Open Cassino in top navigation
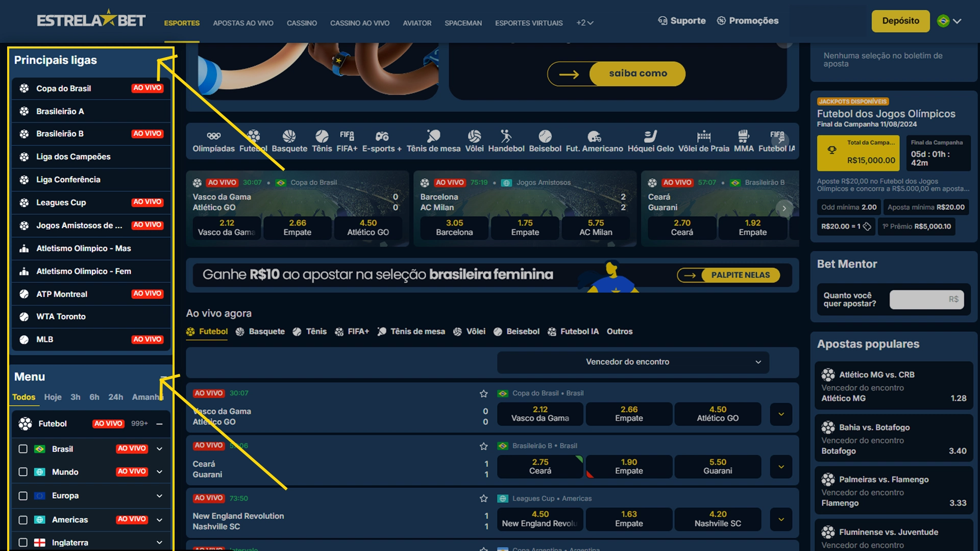The height and width of the screenshot is (551, 980). click(302, 23)
